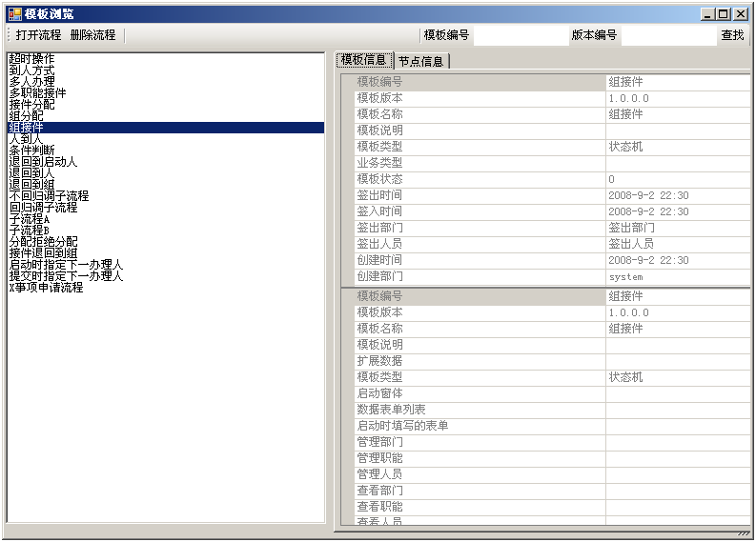756x542 pixels.
Task: Pick 退回到启动人 in the list
Action: click(43, 162)
